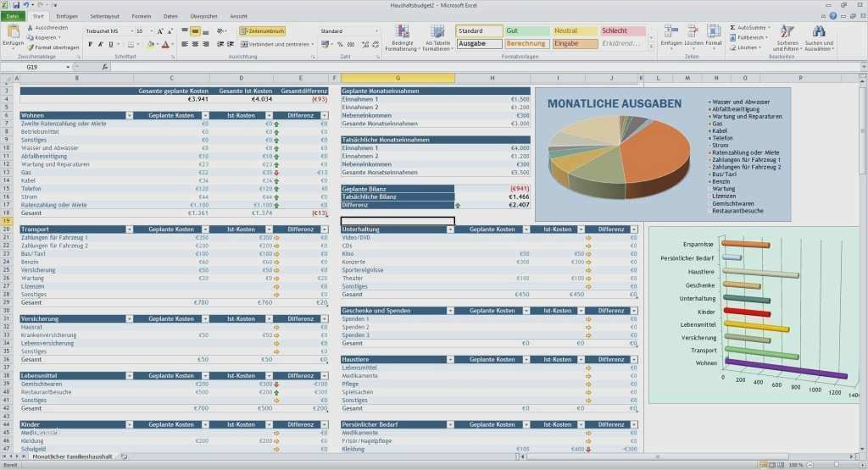
Task: Apply the Berechnung cell style
Action: click(x=526, y=44)
